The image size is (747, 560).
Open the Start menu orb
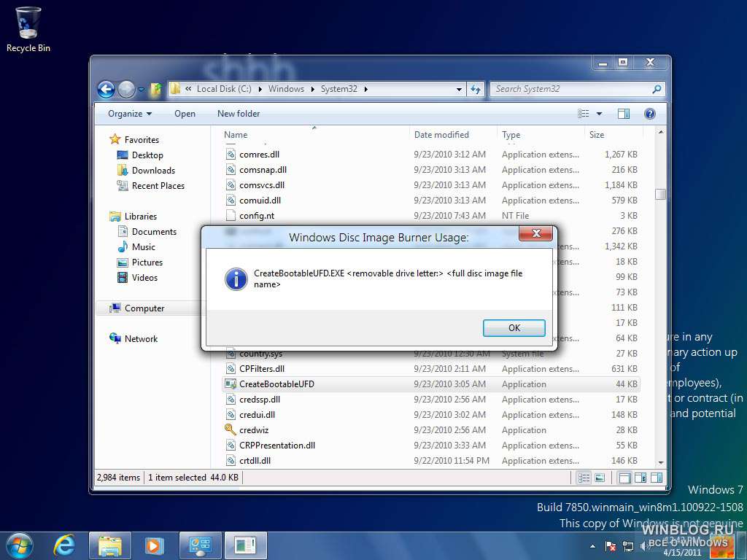tap(19, 545)
